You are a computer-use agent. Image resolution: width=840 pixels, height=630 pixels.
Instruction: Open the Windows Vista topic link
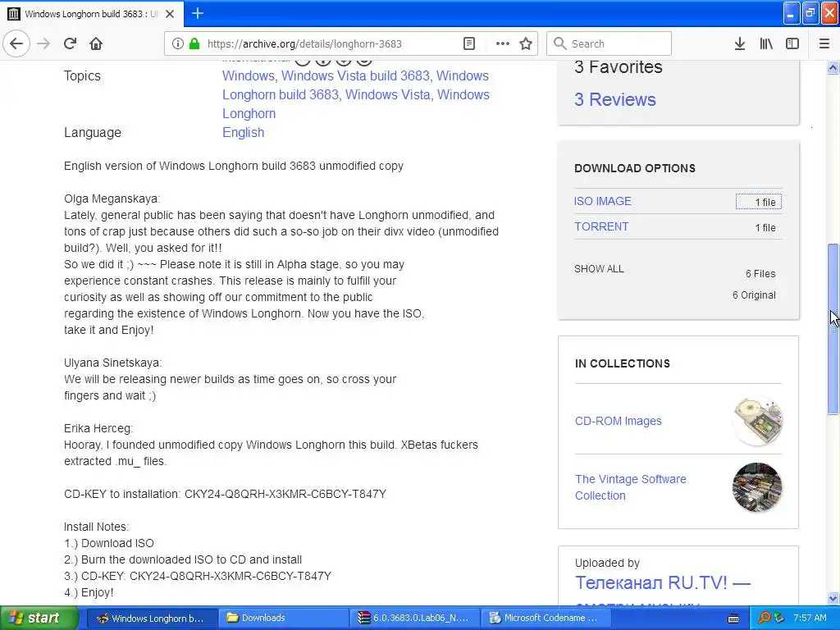pyautogui.click(x=387, y=94)
